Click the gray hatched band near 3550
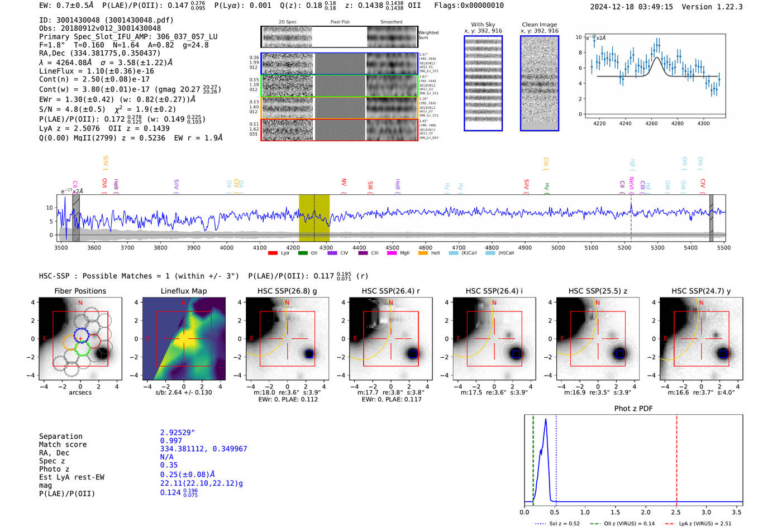 click(x=76, y=218)
